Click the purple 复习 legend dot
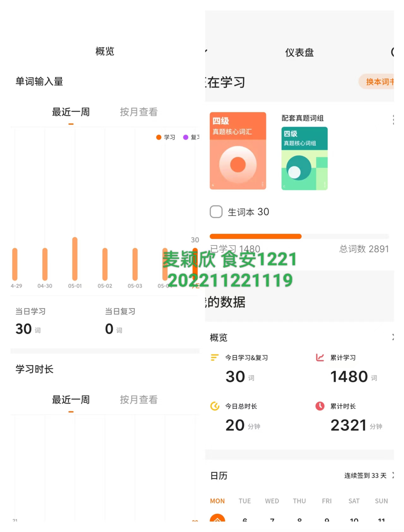Screen dimensions: 404x532 [186, 137]
